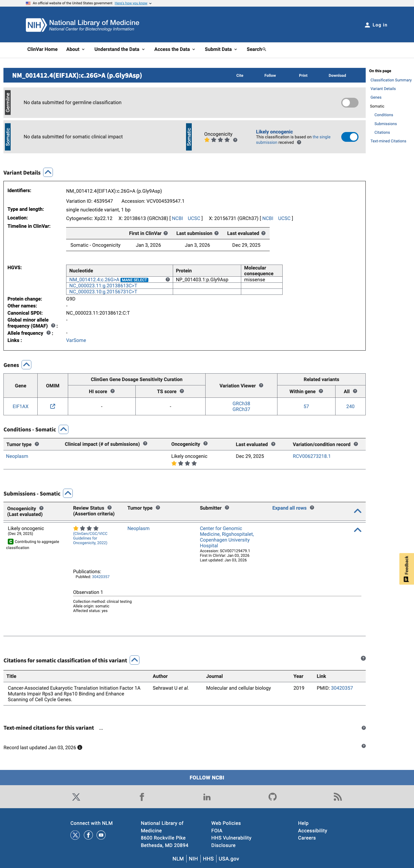Open help icon beside MANE SELECT row

167,280
